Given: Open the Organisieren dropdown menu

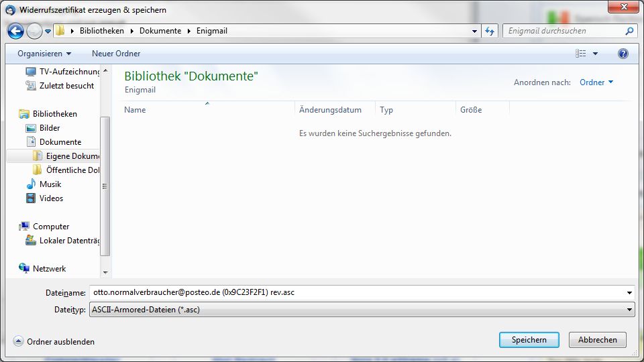Looking at the screenshot, I should pyautogui.click(x=44, y=54).
